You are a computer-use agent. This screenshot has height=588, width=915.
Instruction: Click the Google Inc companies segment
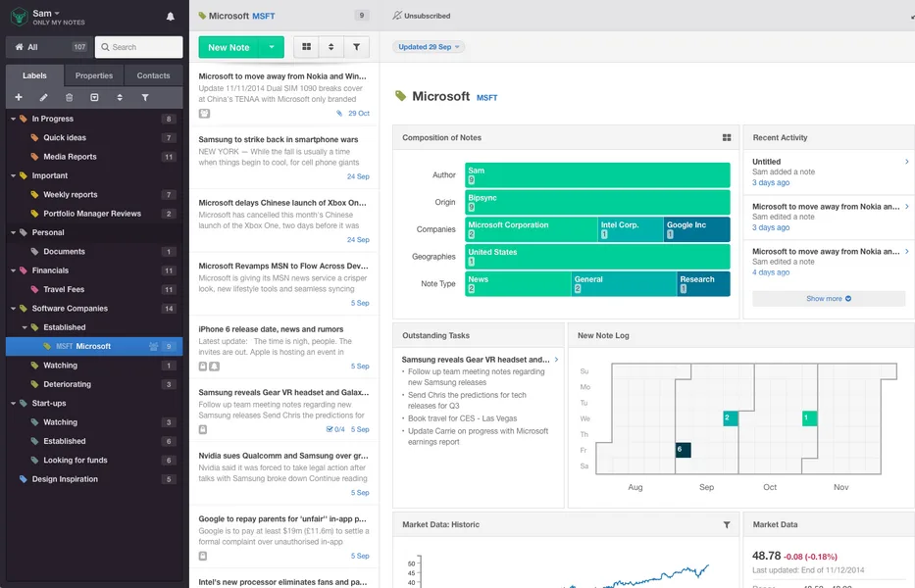pyautogui.click(x=696, y=229)
